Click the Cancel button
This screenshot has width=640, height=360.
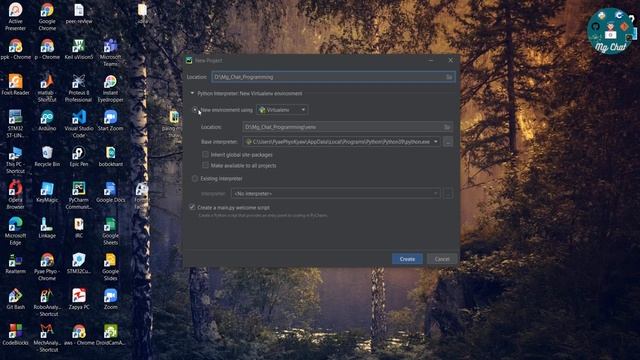click(x=442, y=259)
